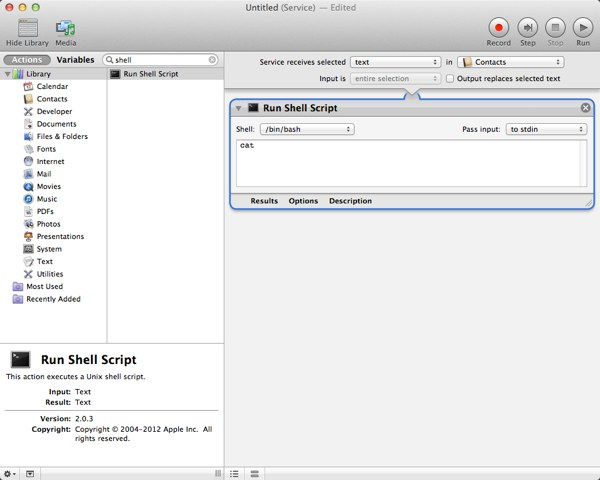The image size is (600, 480).
Task: Click the action resize grip corner
Action: click(589, 204)
